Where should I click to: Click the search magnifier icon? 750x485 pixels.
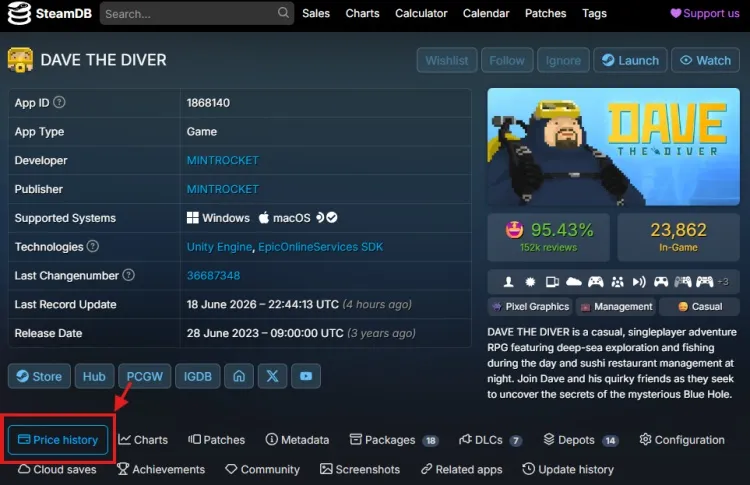pyautogui.click(x=283, y=12)
